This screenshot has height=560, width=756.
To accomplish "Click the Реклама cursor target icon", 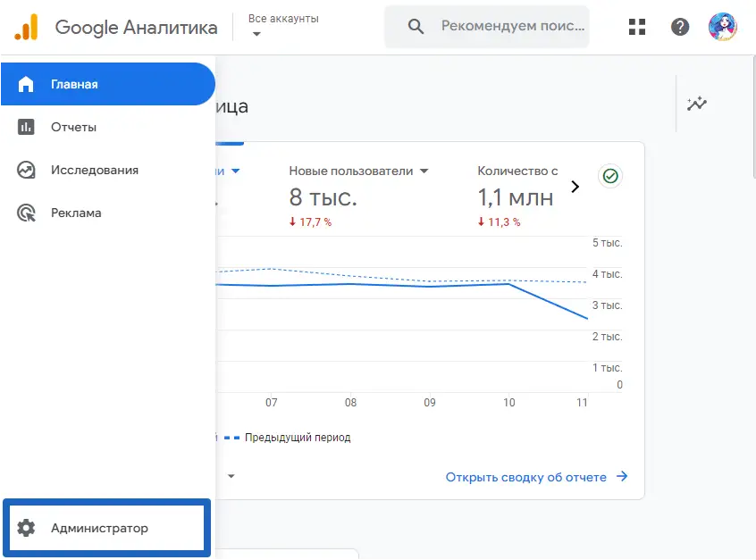I will click(x=26, y=213).
